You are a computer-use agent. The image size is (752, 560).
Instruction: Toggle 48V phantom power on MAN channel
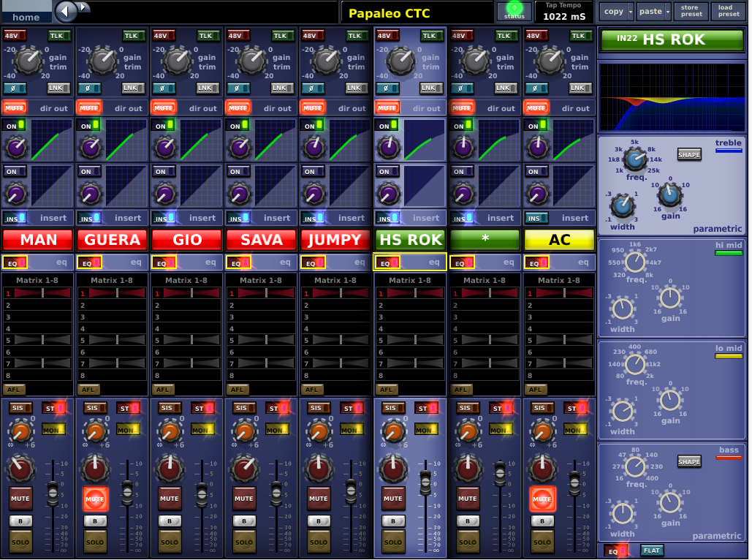(x=14, y=35)
